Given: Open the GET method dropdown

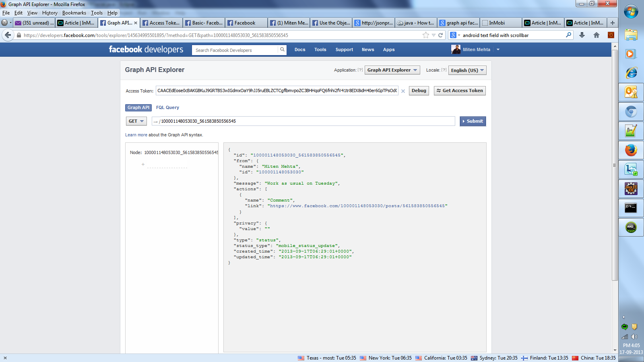Looking at the screenshot, I should click(x=136, y=121).
